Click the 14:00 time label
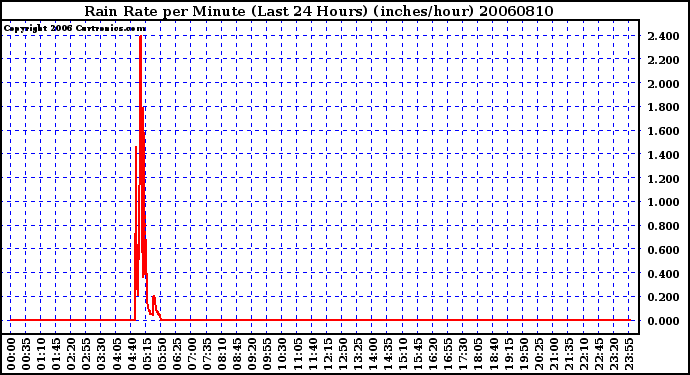This screenshot has width=690, height=375. [x=373, y=354]
